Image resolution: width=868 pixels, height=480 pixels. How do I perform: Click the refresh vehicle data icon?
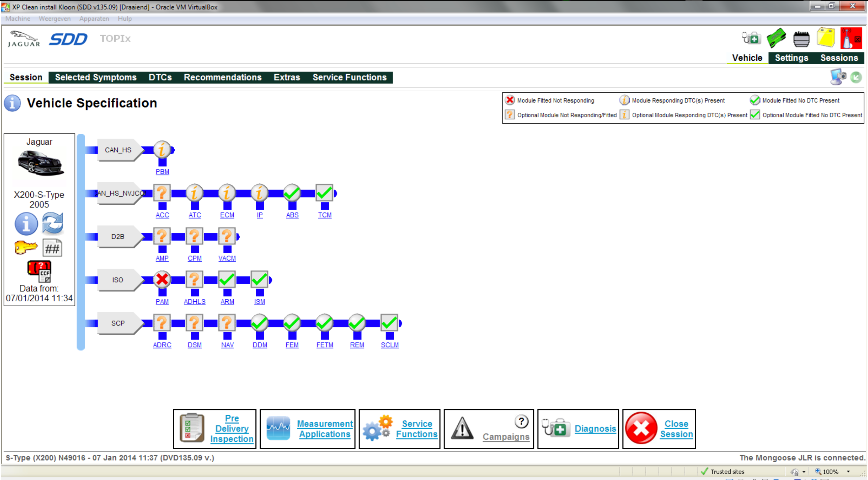tap(53, 223)
